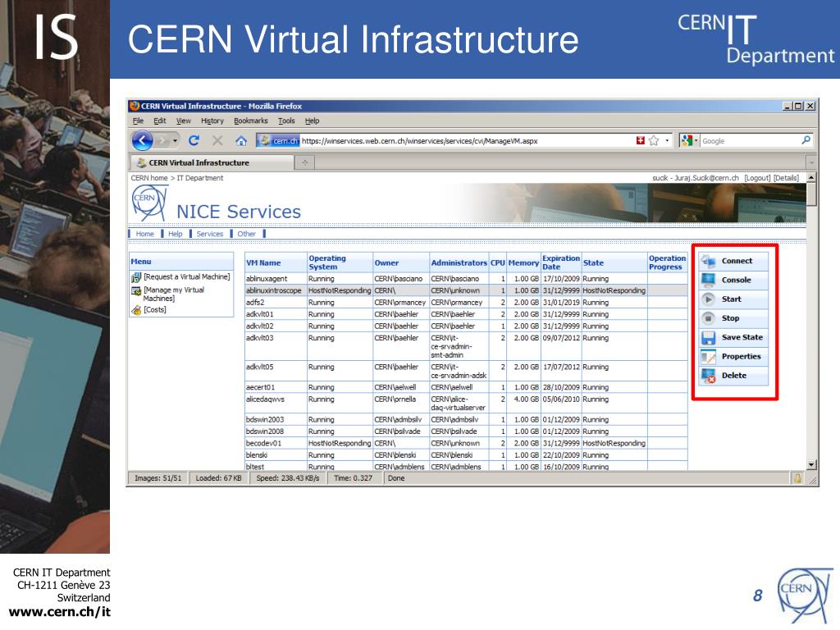Viewport: 840px width, 630px height.
Task: Go to the Firefox home page icon
Action: 241,141
